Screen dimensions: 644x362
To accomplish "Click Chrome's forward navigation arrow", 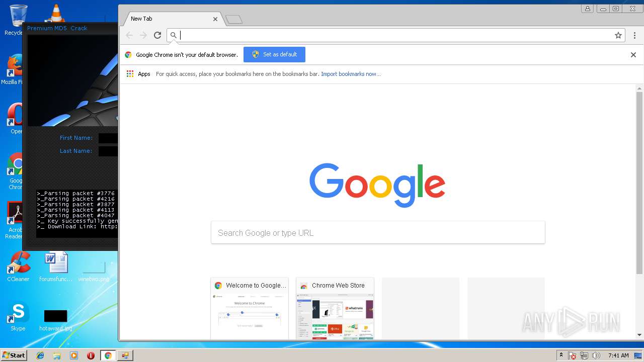I will tap(143, 35).
